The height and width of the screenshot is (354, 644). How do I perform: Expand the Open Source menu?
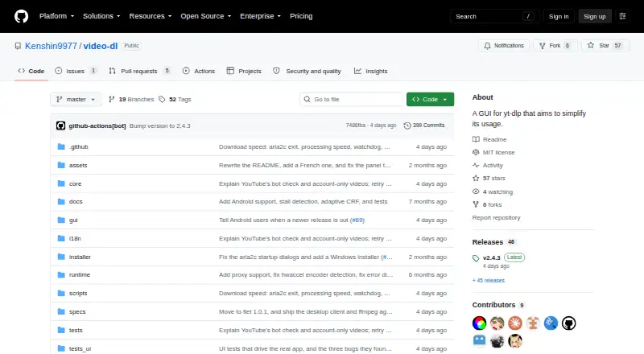click(206, 16)
